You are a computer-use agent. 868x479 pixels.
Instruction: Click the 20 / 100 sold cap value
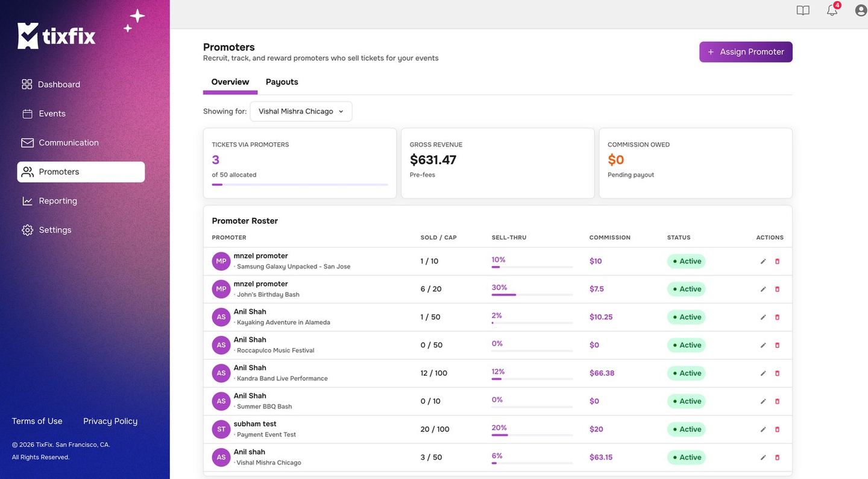tap(435, 430)
